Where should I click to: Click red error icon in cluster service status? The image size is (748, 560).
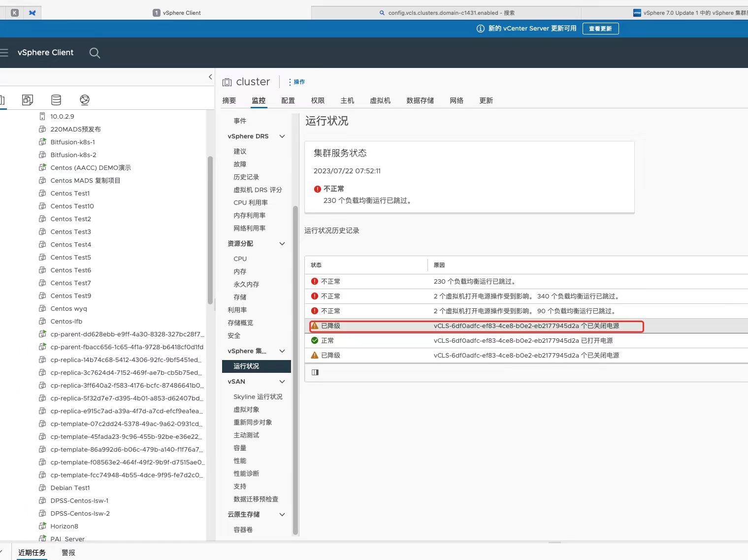[x=318, y=189]
